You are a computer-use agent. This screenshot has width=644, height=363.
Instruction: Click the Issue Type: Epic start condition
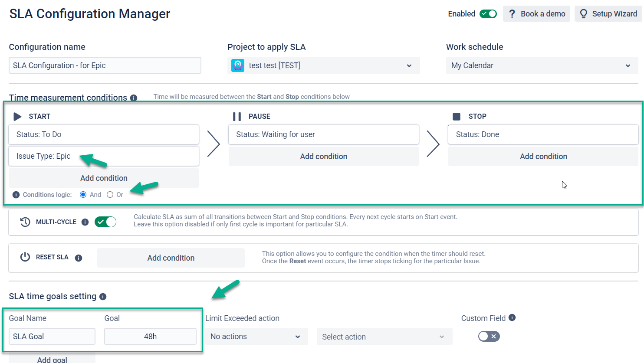click(104, 156)
